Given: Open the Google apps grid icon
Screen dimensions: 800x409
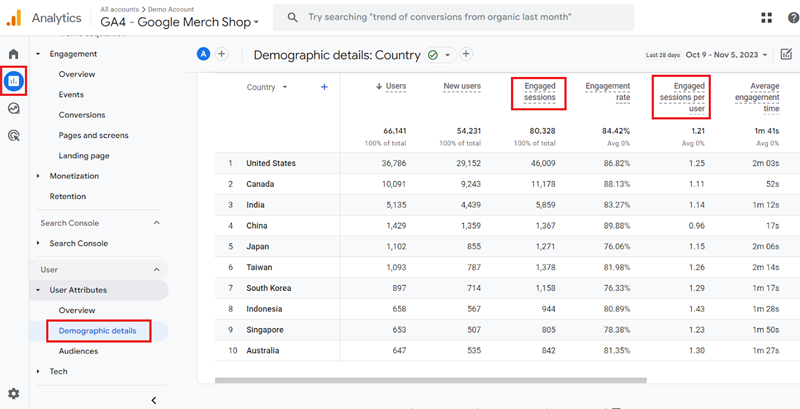Looking at the screenshot, I should [x=766, y=18].
